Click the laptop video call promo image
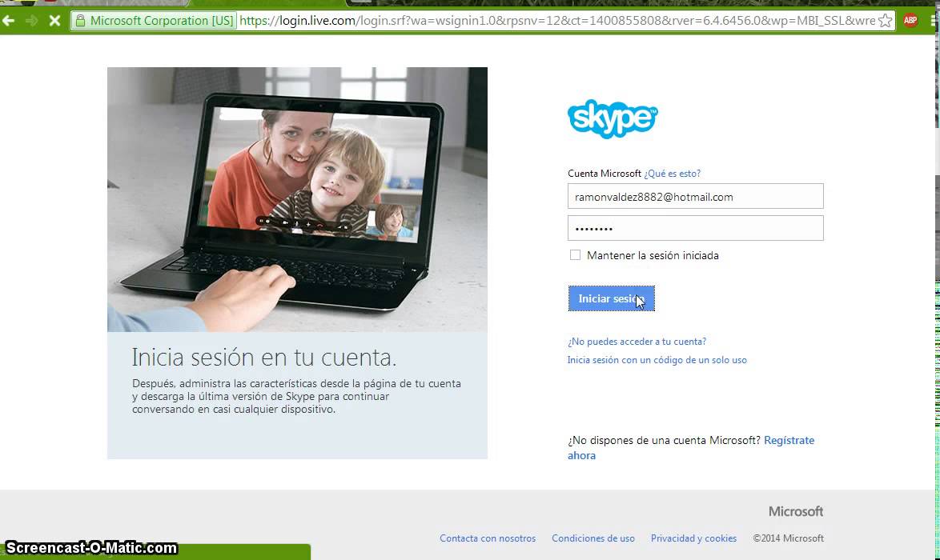This screenshot has width=940, height=560. [297, 199]
